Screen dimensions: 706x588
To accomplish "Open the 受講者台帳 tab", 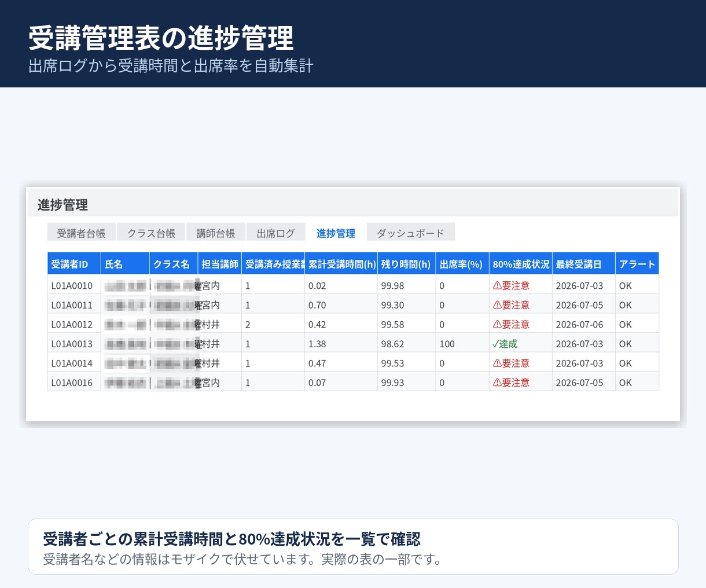I will (x=81, y=233).
